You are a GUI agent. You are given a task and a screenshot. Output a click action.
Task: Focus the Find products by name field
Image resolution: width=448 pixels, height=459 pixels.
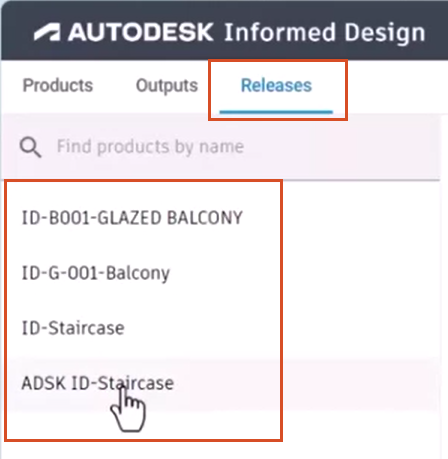pos(221,147)
